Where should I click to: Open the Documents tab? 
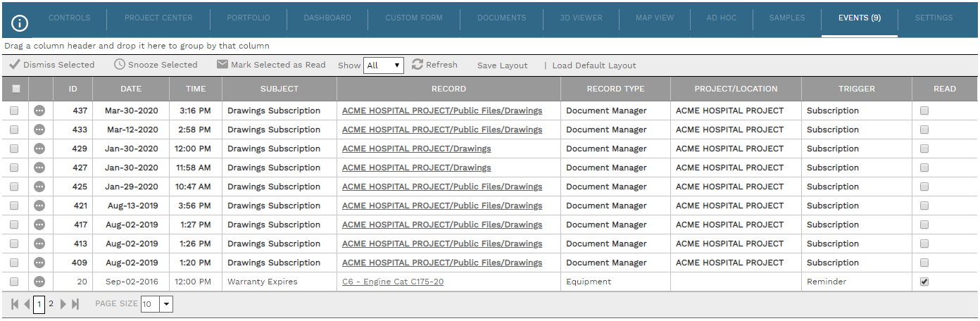pyautogui.click(x=501, y=18)
